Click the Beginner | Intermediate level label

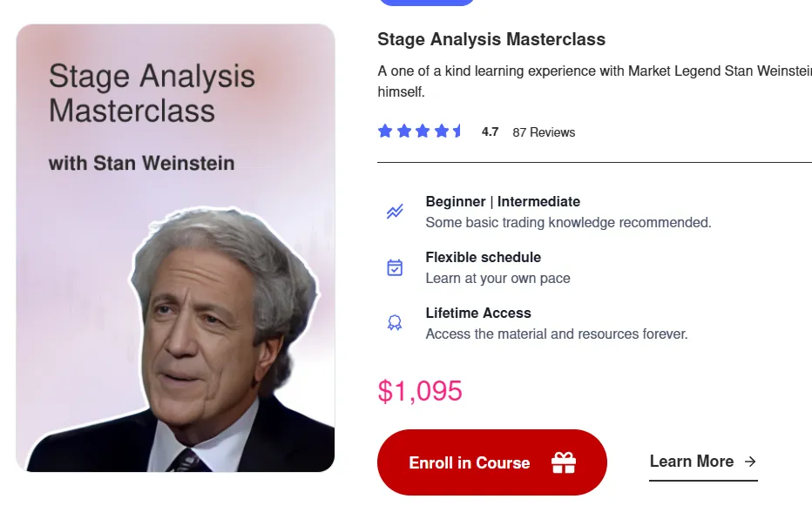coord(503,201)
